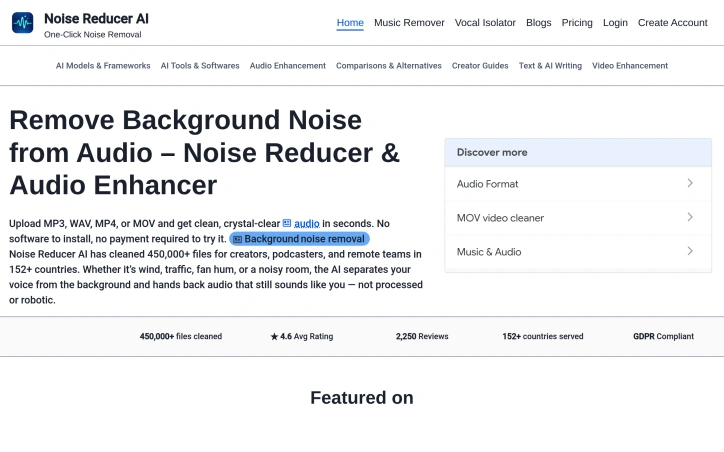
Task: Click the 152+ countries served stat
Action: point(543,337)
